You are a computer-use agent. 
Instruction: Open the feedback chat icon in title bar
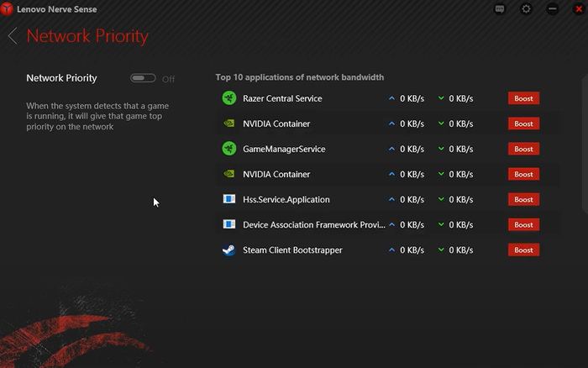pyautogui.click(x=500, y=8)
